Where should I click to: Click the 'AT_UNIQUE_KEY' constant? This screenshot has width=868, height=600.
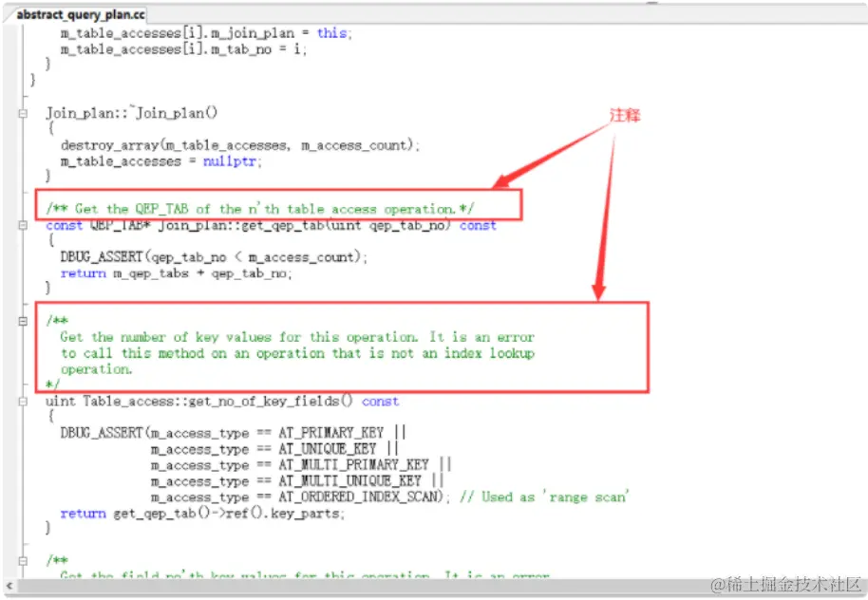click(327, 448)
